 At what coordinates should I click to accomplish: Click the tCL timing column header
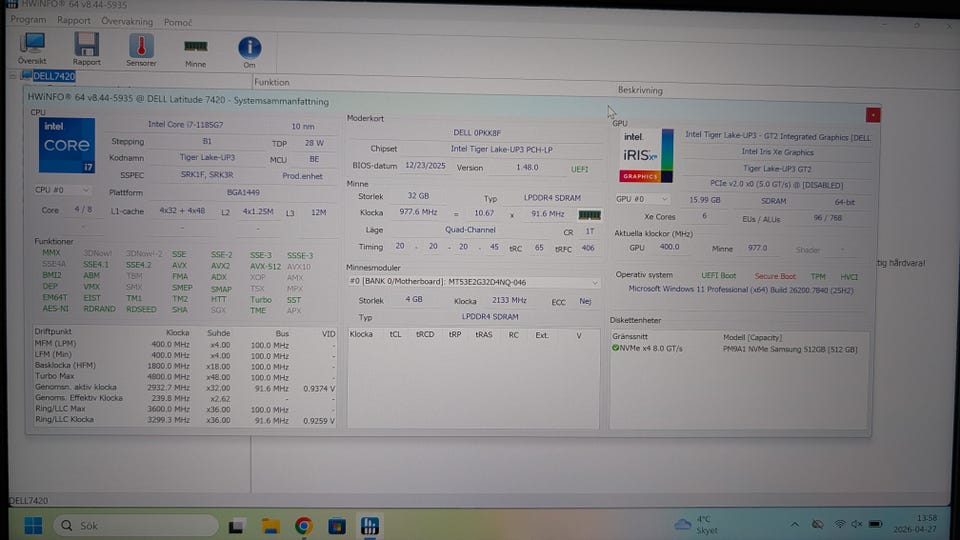(x=395, y=334)
